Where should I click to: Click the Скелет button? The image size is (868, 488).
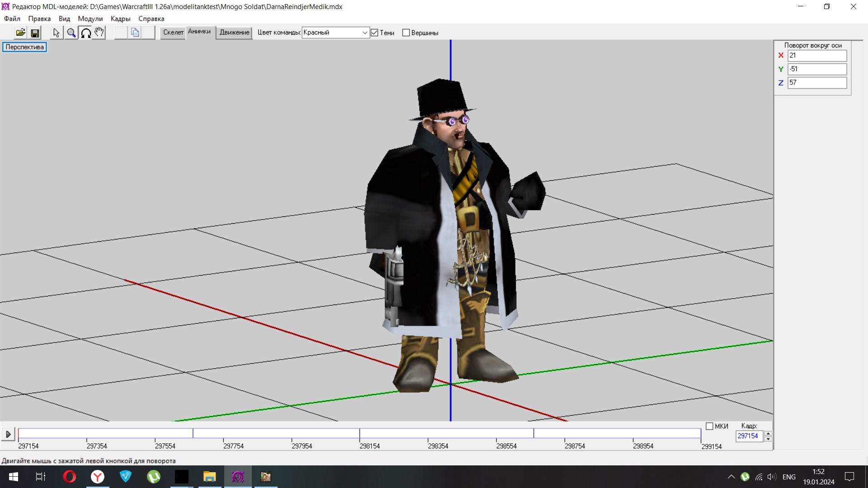pyautogui.click(x=173, y=33)
